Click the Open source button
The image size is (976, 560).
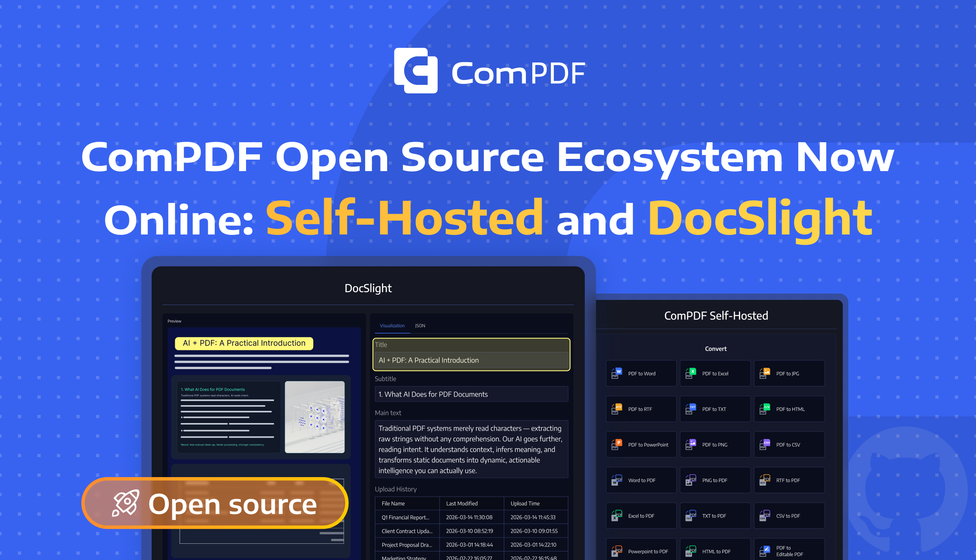pyautogui.click(x=215, y=503)
